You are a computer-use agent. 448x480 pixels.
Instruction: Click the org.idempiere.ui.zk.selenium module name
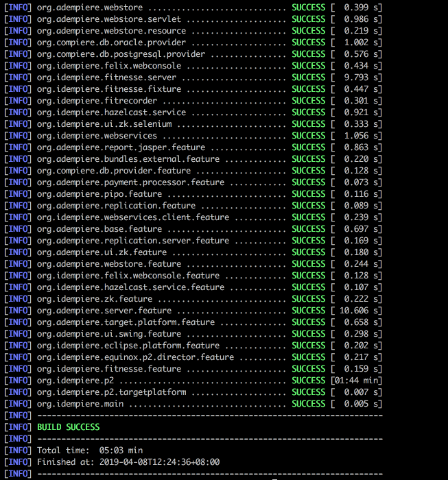click(x=104, y=123)
